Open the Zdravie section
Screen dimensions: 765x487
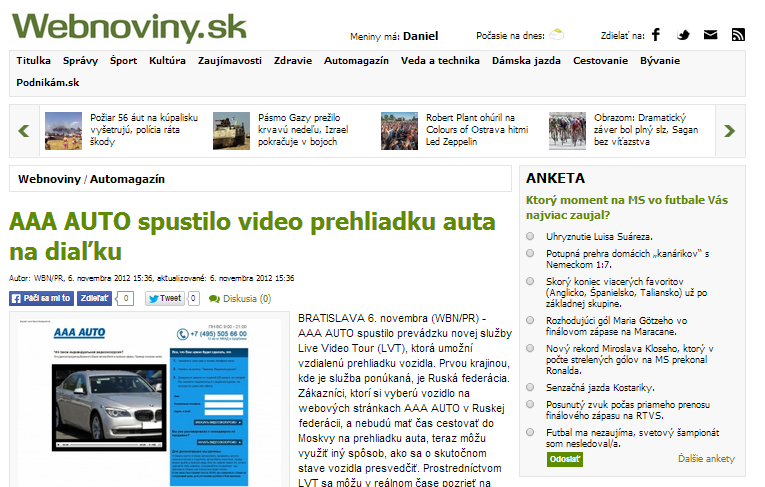(293, 61)
